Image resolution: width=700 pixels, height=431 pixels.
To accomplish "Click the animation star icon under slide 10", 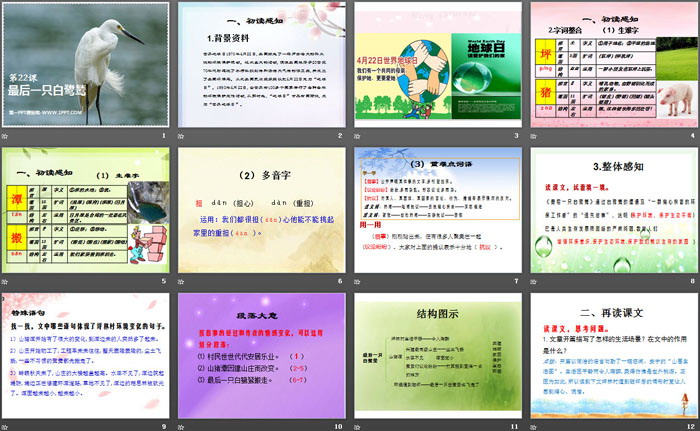I will pos(181,427).
